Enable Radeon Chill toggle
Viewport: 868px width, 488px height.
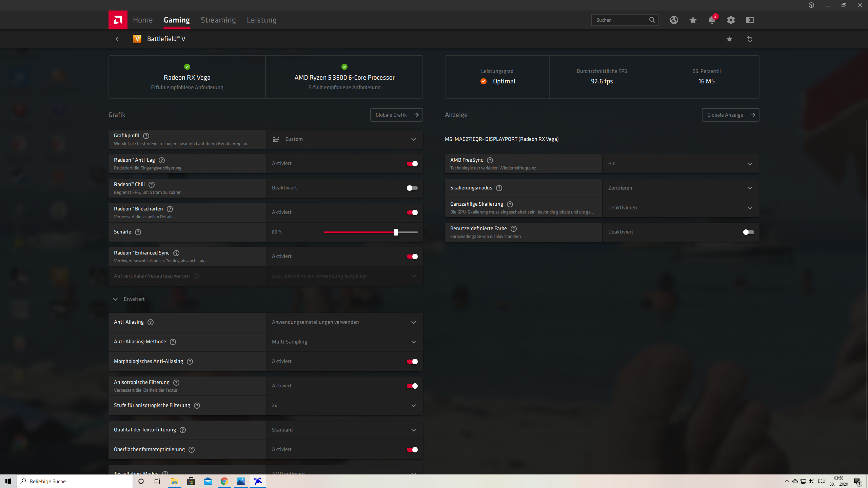click(412, 188)
